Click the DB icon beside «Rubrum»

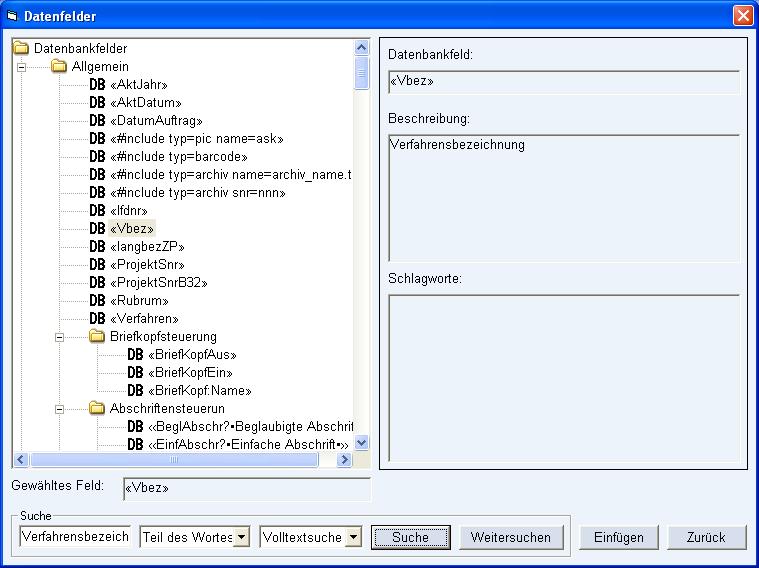(97, 301)
